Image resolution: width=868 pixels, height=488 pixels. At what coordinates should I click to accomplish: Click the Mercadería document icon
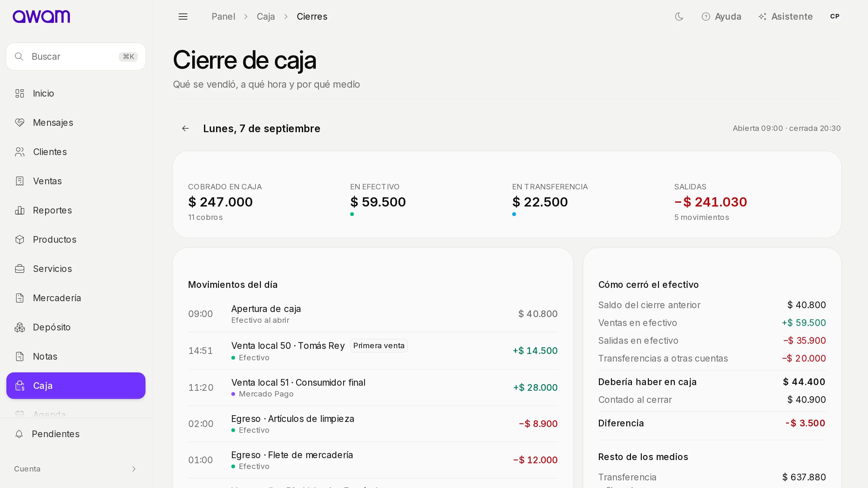20,298
